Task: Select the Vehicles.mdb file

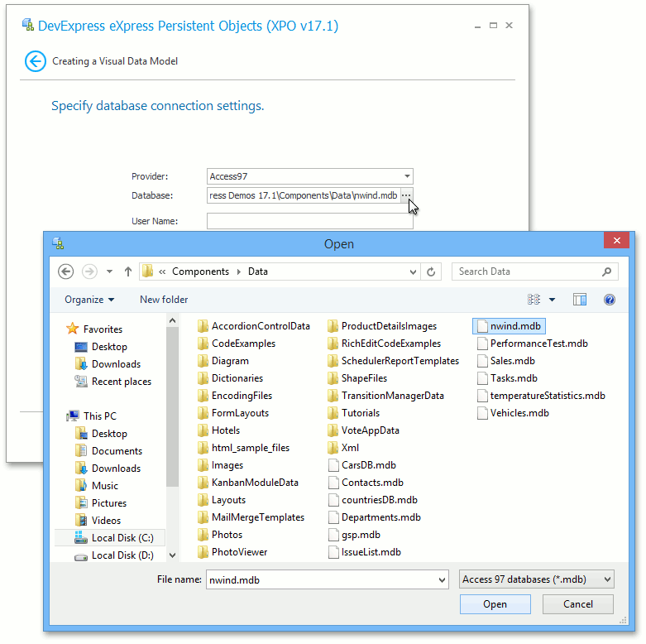Action: tap(513, 413)
